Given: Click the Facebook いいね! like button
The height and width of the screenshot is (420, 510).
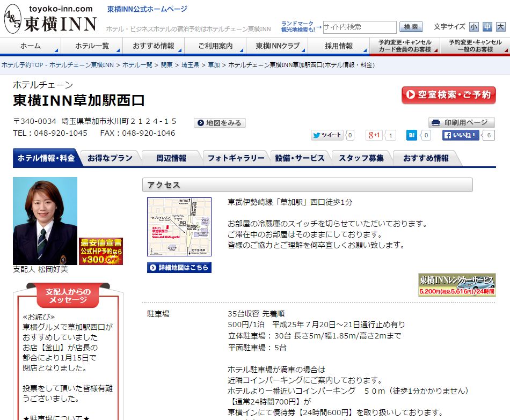Looking at the screenshot, I should coord(461,135).
